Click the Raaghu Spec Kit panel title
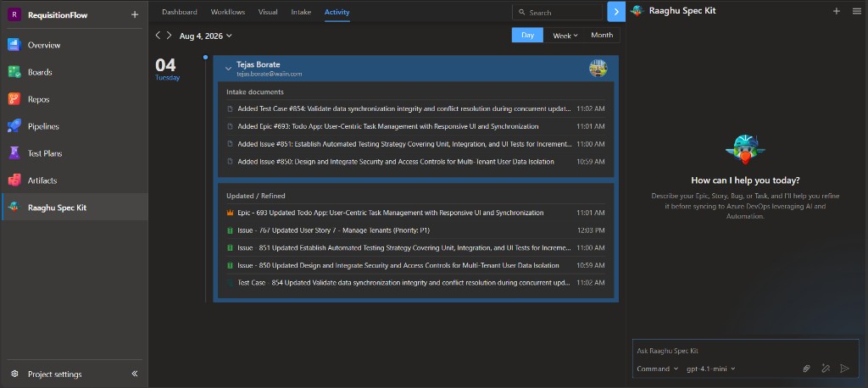This screenshot has height=388, width=868. (x=682, y=10)
